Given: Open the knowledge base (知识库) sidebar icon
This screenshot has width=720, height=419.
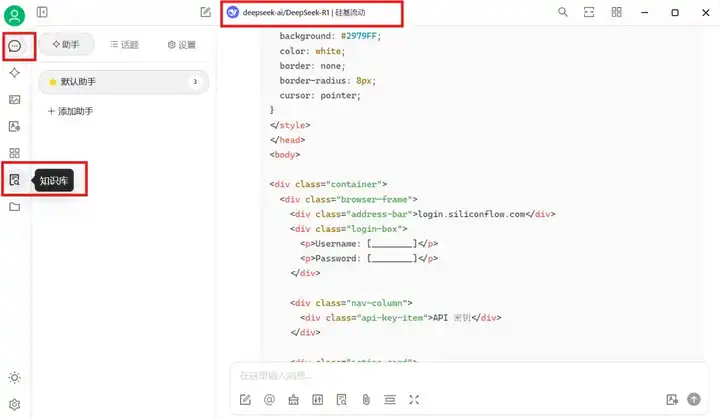Looking at the screenshot, I should coord(15,180).
